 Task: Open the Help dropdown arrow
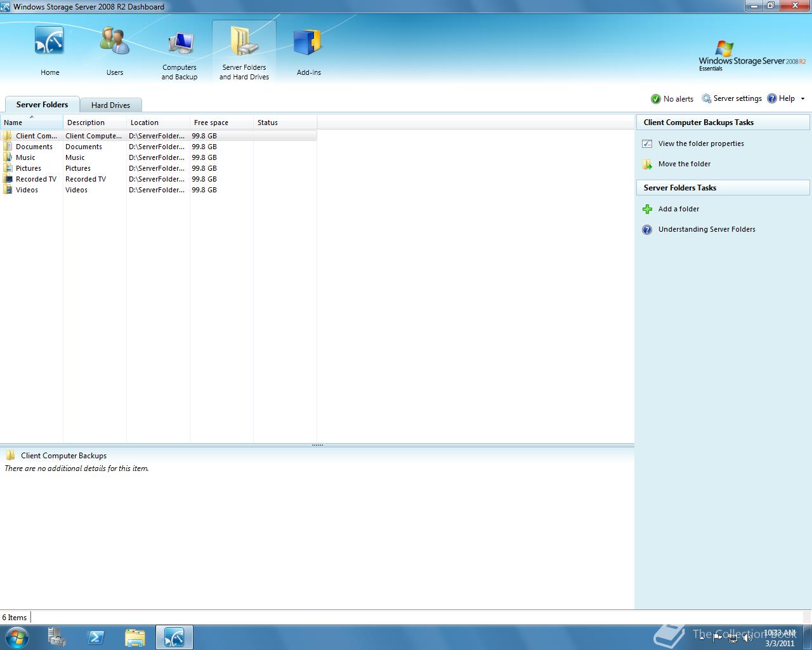(x=802, y=99)
